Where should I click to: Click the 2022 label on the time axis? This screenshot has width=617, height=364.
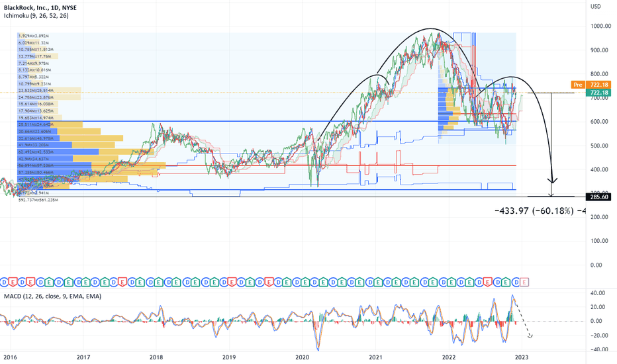click(x=449, y=357)
